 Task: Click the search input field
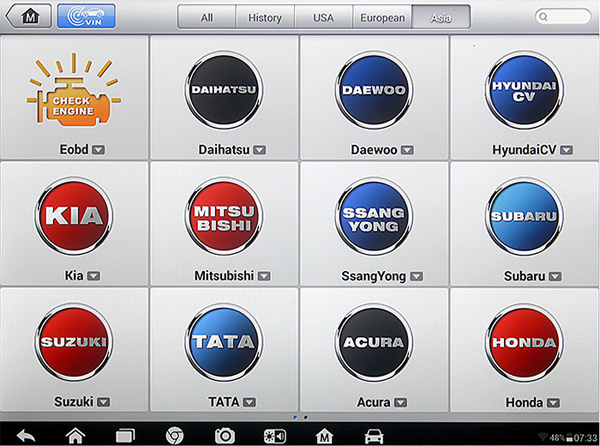[x=562, y=17]
